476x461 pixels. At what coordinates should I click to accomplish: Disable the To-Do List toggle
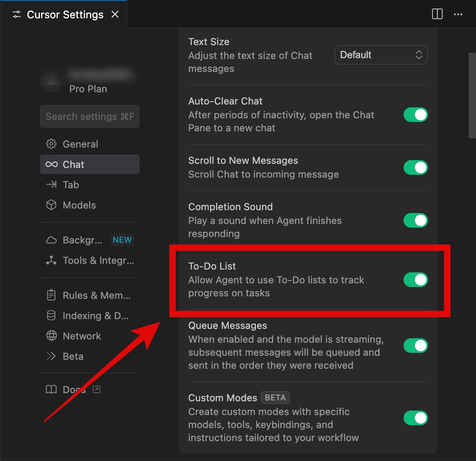[x=416, y=280]
